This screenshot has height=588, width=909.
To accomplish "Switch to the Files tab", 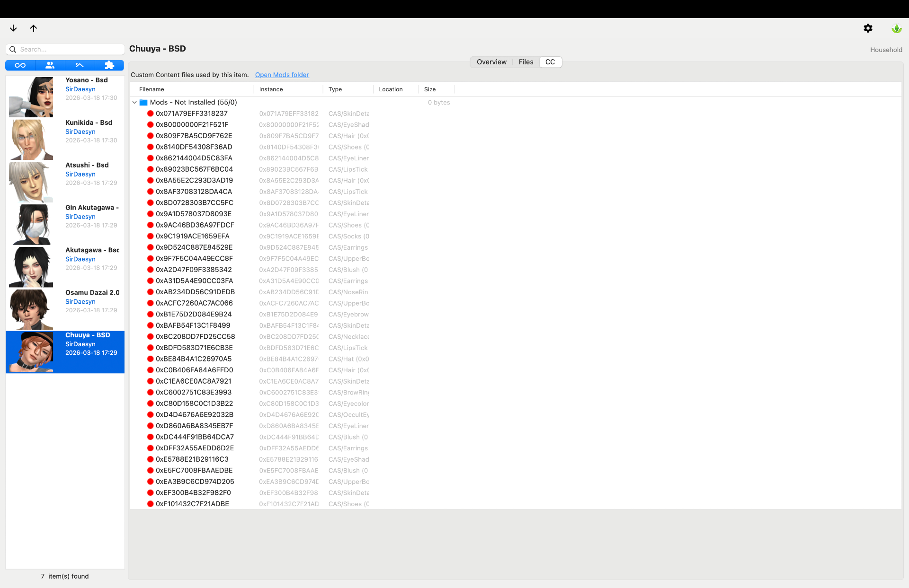I will coord(526,62).
